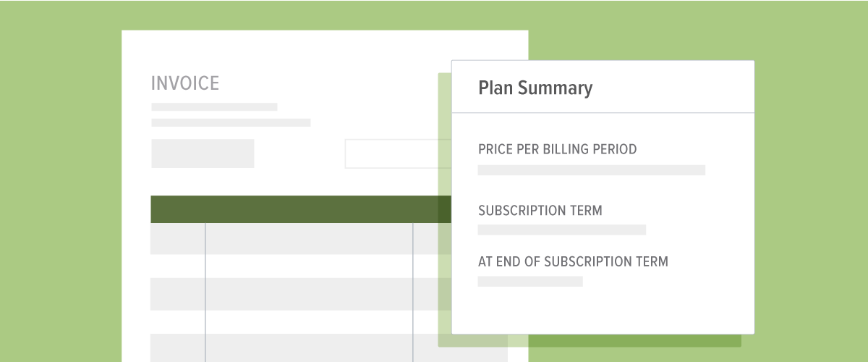This screenshot has width=868, height=362.
Task: Click the third gray row of the invoice table
Action: coord(301,348)
